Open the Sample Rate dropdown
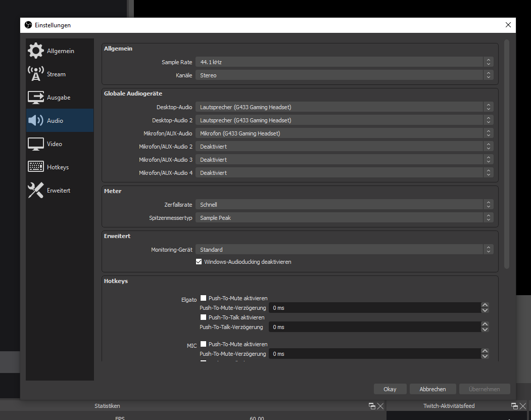The width and height of the screenshot is (531, 420). click(x=344, y=62)
